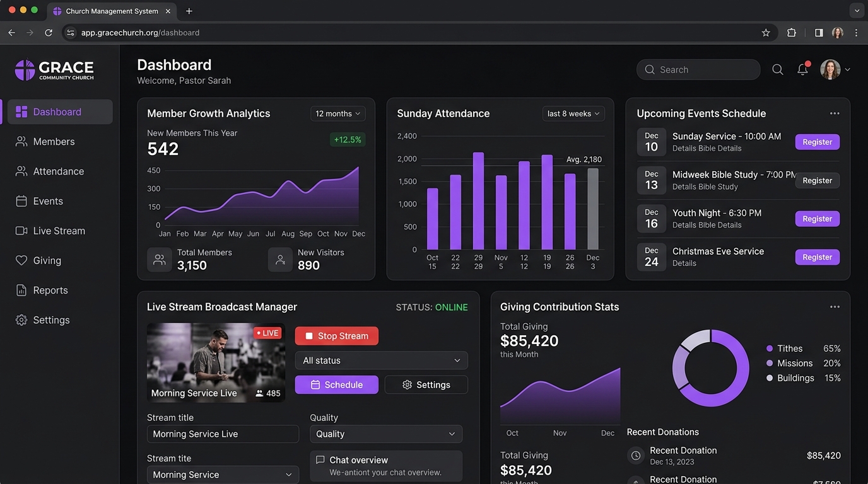Click the Dashboard grid icon in sidebar

(21, 112)
